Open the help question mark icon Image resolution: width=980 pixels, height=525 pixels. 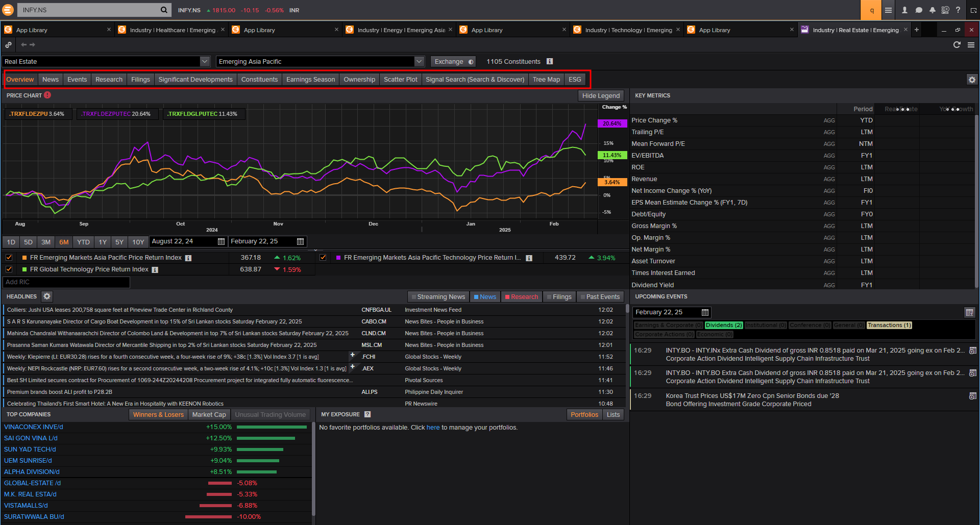coord(958,10)
